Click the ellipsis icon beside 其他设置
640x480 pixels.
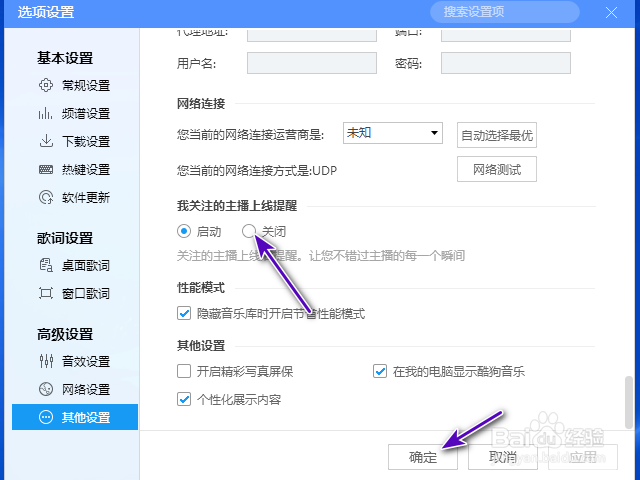(x=46, y=417)
